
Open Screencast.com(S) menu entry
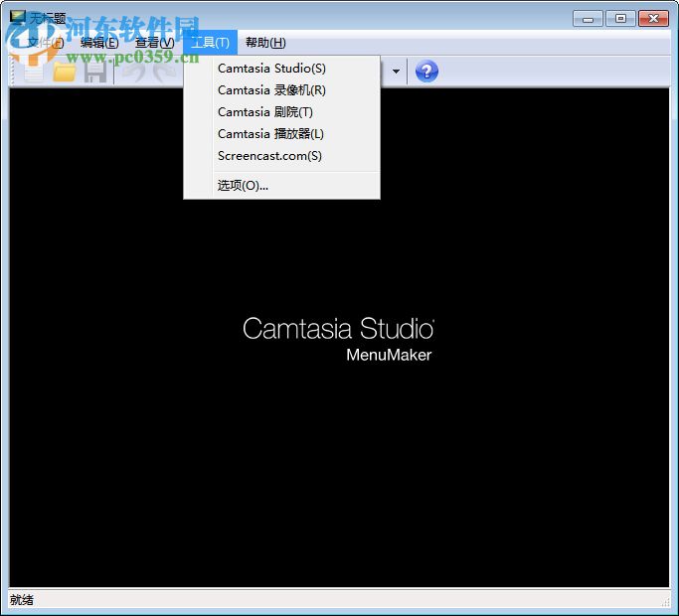click(x=282, y=156)
